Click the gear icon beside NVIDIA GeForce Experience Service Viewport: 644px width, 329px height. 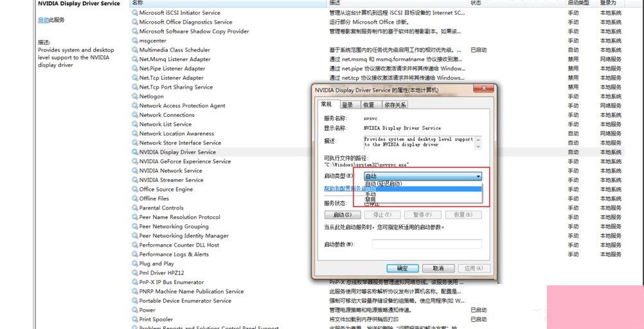coord(135,161)
